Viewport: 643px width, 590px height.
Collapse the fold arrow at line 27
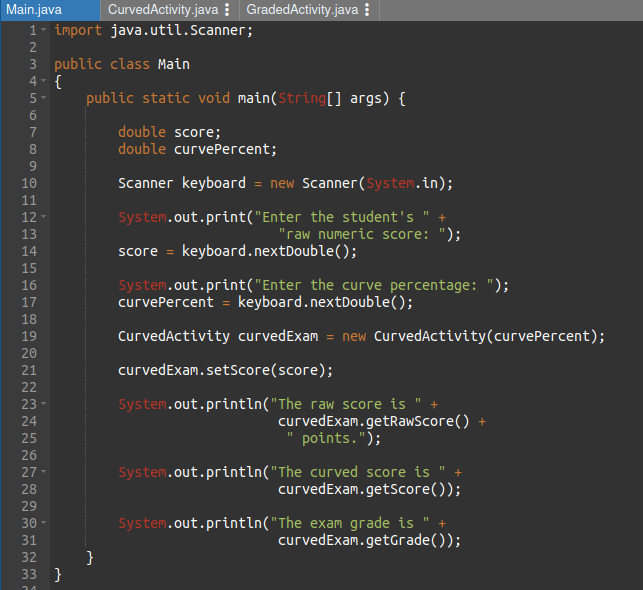click(45, 472)
